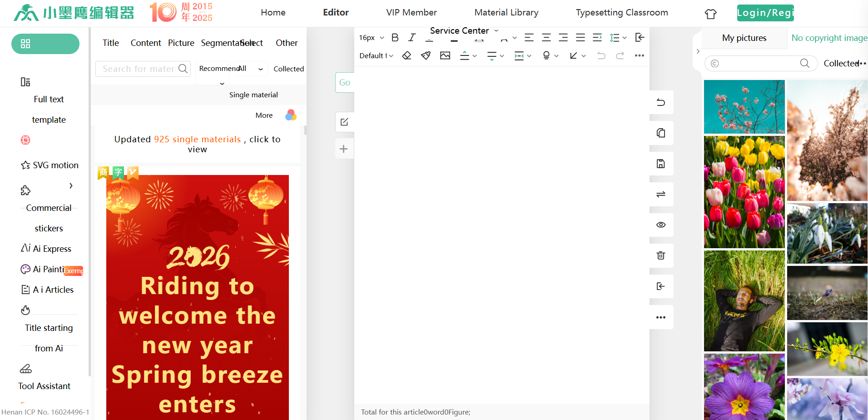This screenshot has height=420, width=868.
Task: Click spacing-before paragraph icon
Action: coord(464,55)
